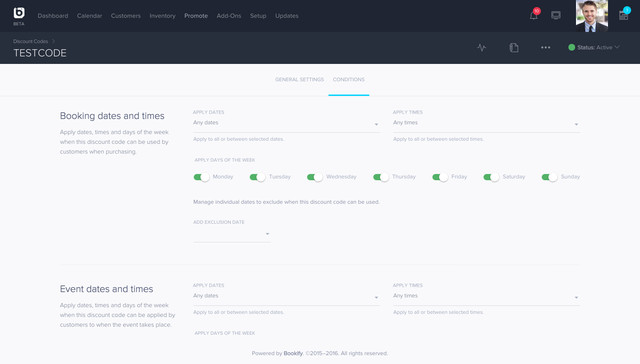This screenshot has width=640, height=364.
Task: Open the Customers menu
Action: pyautogui.click(x=126, y=16)
